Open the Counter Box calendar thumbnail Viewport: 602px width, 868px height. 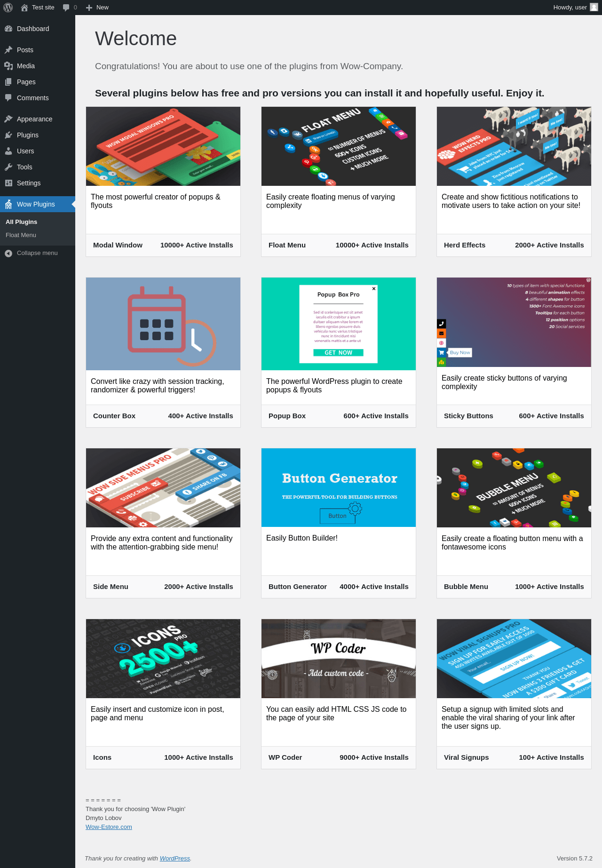tap(163, 324)
